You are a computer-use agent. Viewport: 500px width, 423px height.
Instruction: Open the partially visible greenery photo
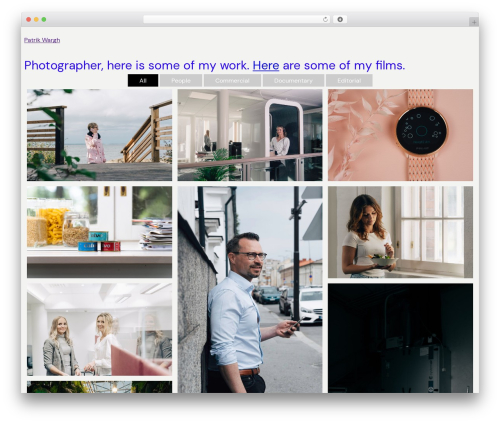click(99, 387)
